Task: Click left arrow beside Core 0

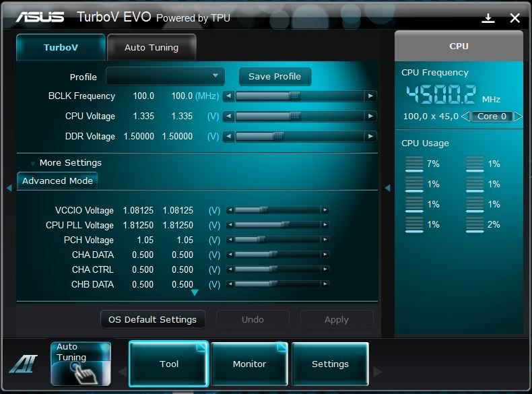Action: pos(465,117)
